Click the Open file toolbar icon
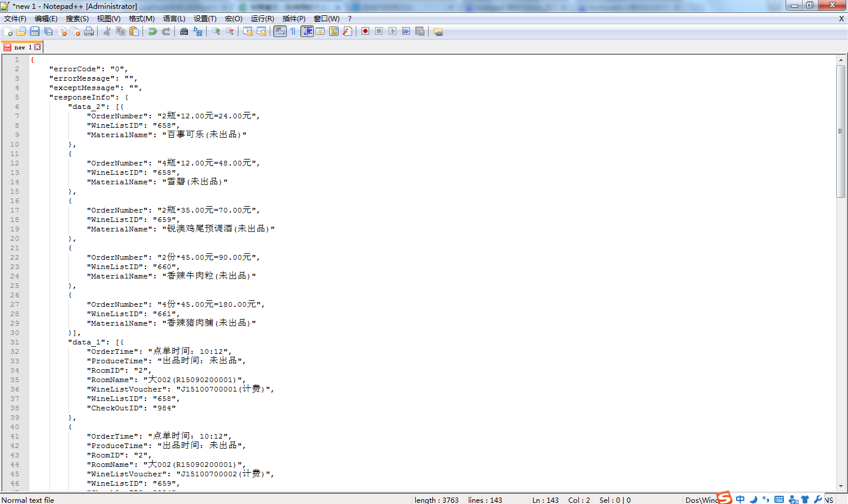The width and height of the screenshot is (848, 504). 21,31
